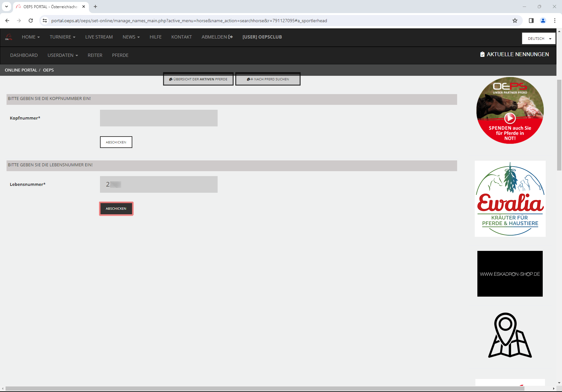This screenshot has height=392, width=562.
Task: Play the OEPS donation video banner
Action: coord(510,118)
